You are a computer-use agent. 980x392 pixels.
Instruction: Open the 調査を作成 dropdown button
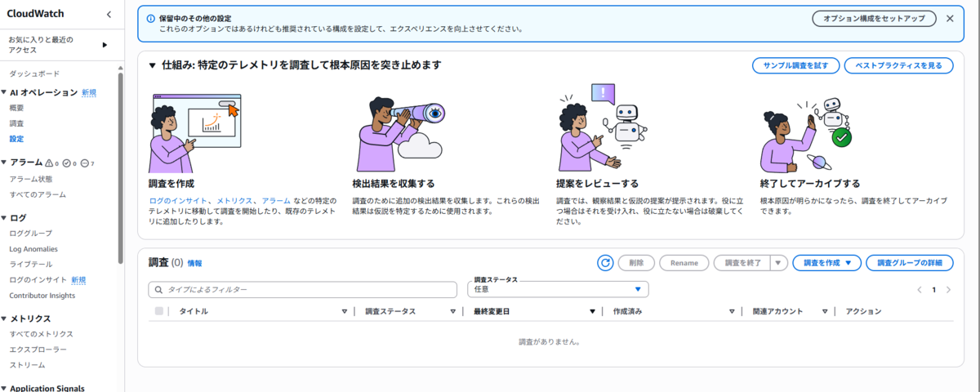tap(826, 263)
